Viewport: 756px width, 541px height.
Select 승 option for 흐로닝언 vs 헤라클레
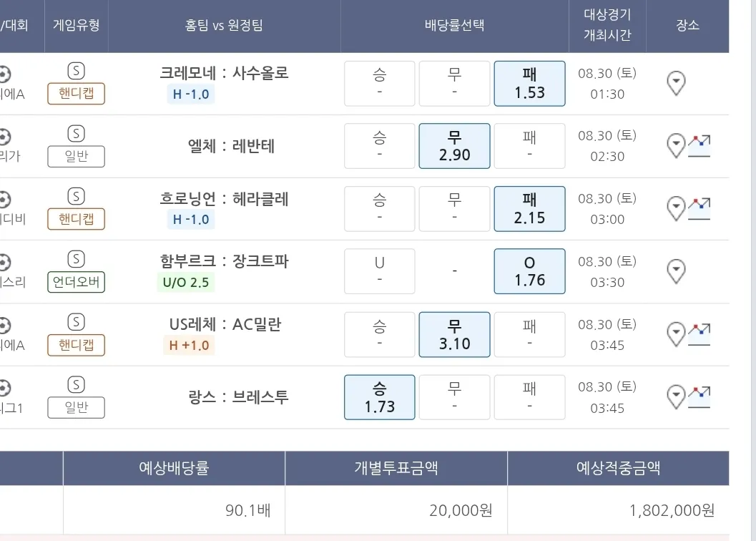(379, 209)
